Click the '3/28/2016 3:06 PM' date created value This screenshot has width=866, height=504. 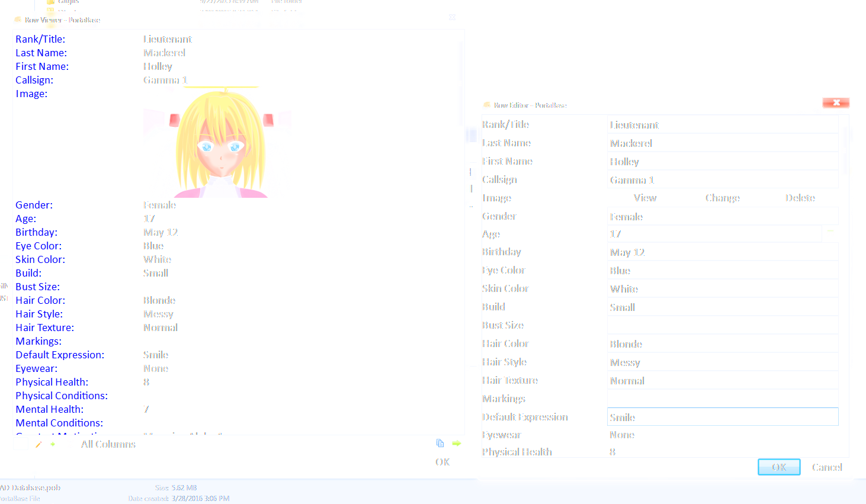(201, 499)
